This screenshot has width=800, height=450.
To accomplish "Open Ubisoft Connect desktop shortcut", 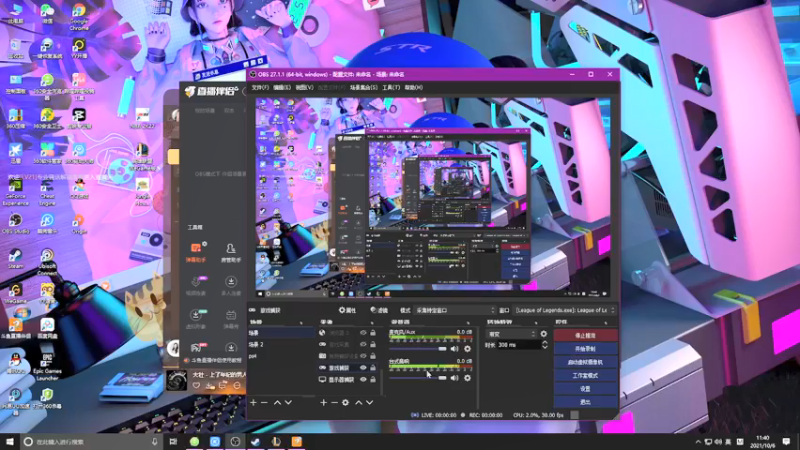I will [x=47, y=262].
